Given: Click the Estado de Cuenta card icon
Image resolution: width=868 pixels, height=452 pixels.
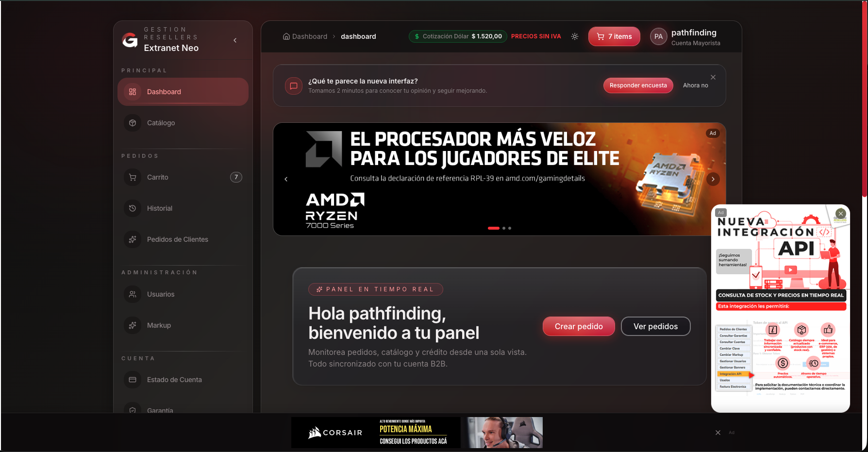Looking at the screenshot, I should pos(133,380).
